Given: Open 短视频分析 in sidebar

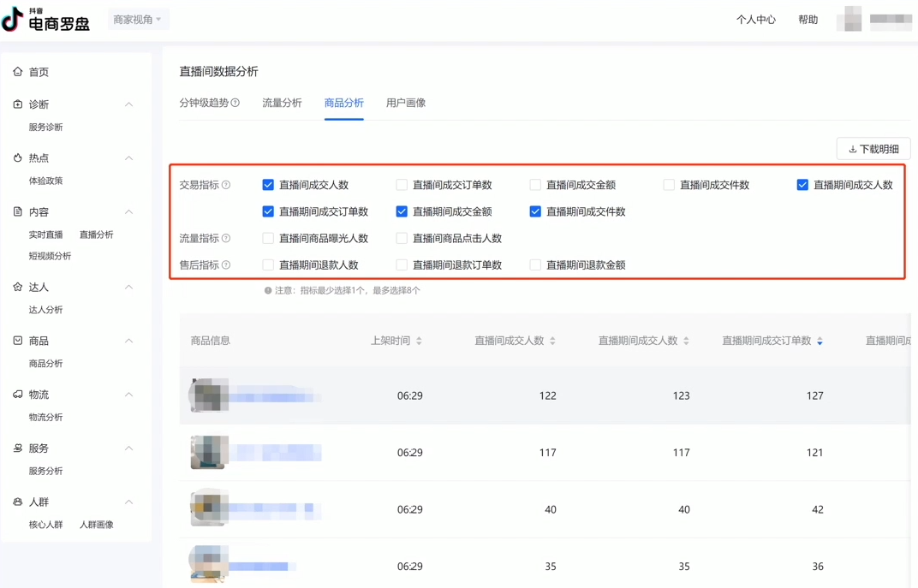Looking at the screenshot, I should click(50, 256).
